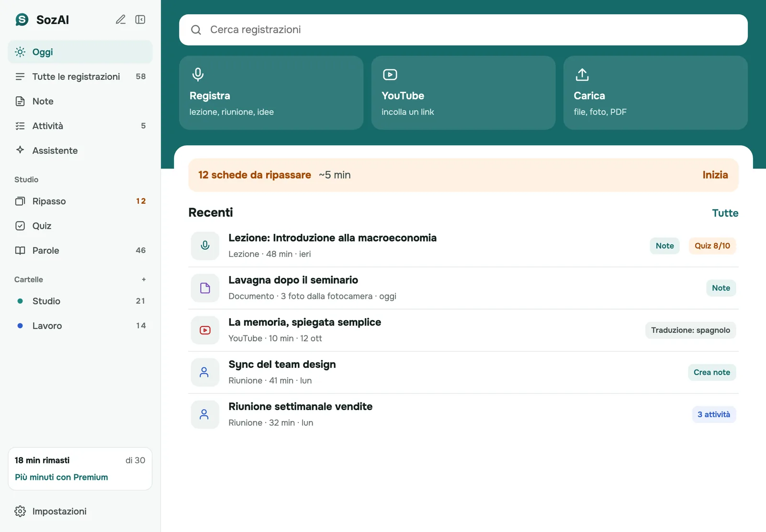Open the Lavoro folder
This screenshot has height=532, width=766.
pyautogui.click(x=80, y=326)
